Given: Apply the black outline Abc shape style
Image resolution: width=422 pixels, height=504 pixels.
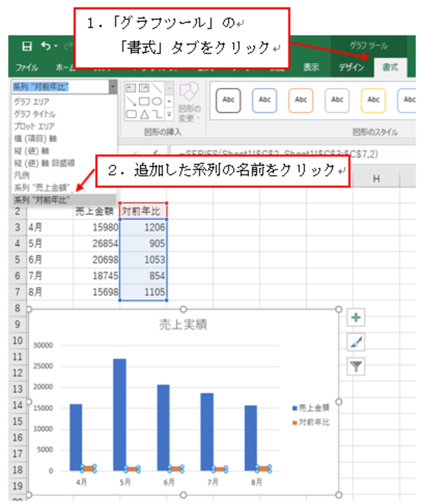Looking at the screenshot, I should click(x=228, y=100).
